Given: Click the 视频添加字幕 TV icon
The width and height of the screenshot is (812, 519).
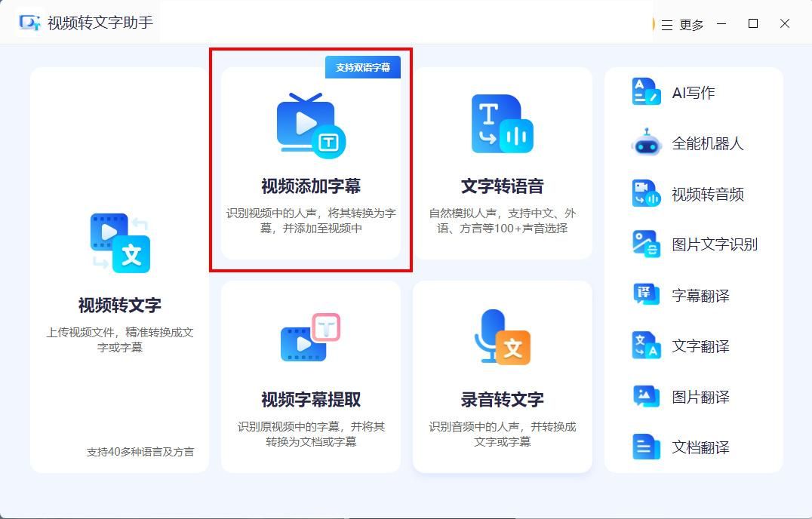Looking at the screenshot, I should coord(311,125).
